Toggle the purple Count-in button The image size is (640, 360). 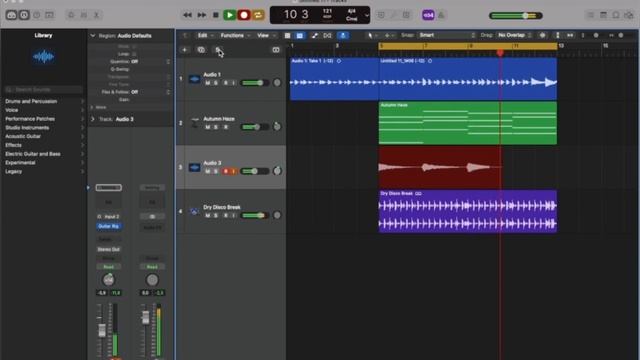pos(428,15)
